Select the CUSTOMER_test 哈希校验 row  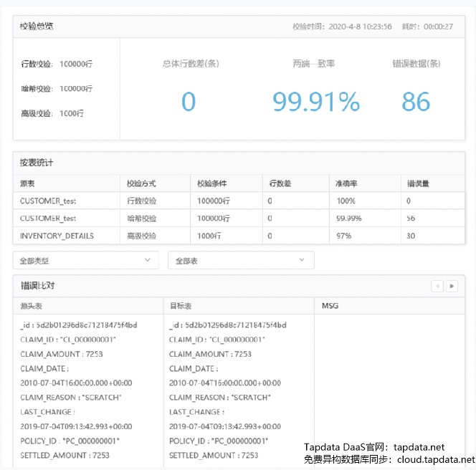click(x=239, y=218)
